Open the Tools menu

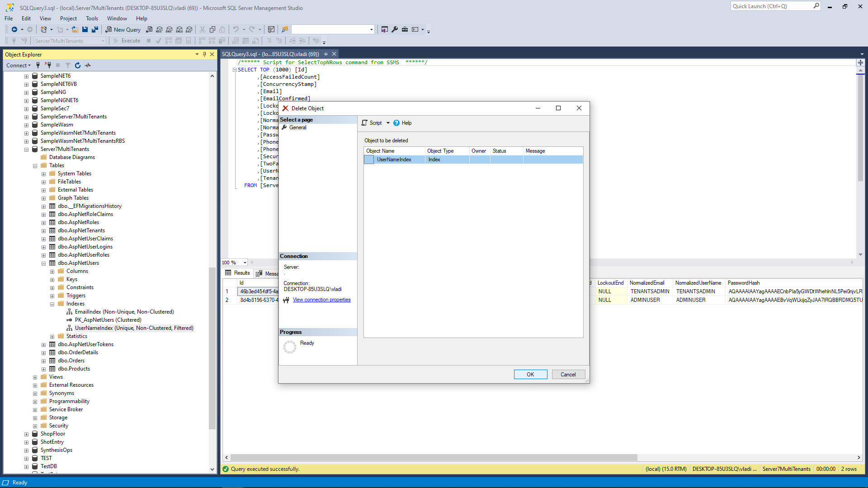pyautogui.click(x=92, y=19)
